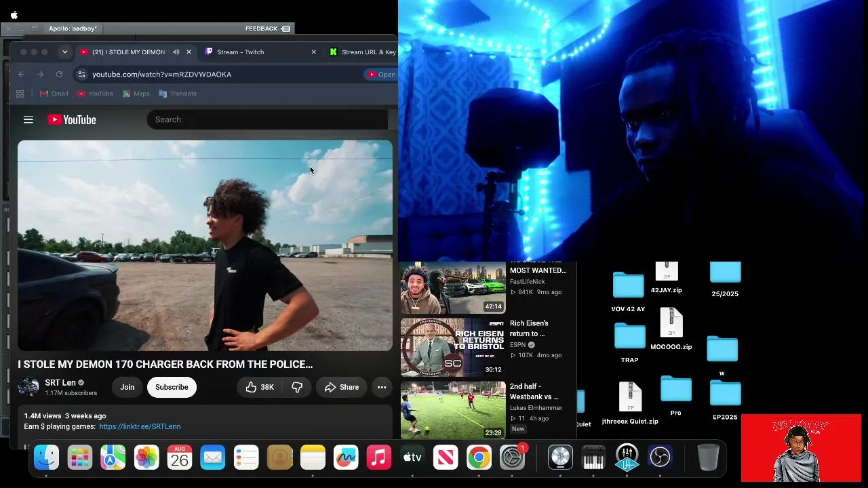Launch Freeform from the Dock
The image size is (868, 488).
[346, 457]
